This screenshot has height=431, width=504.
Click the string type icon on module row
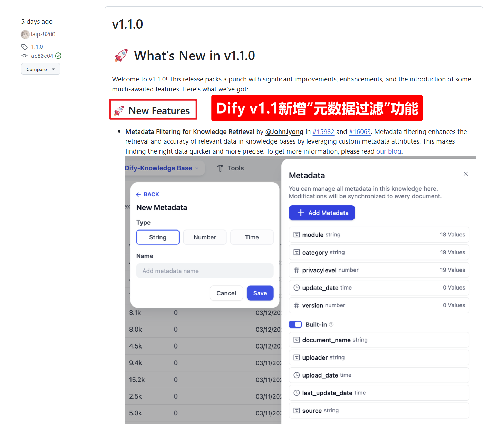tap(297, 235)
